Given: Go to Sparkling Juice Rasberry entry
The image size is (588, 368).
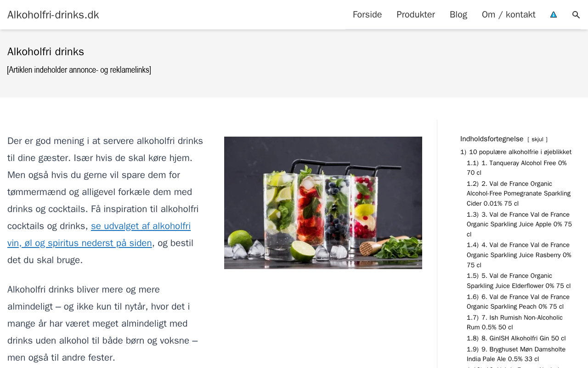Looking at the screenshot, I should [x=519, y=255].
